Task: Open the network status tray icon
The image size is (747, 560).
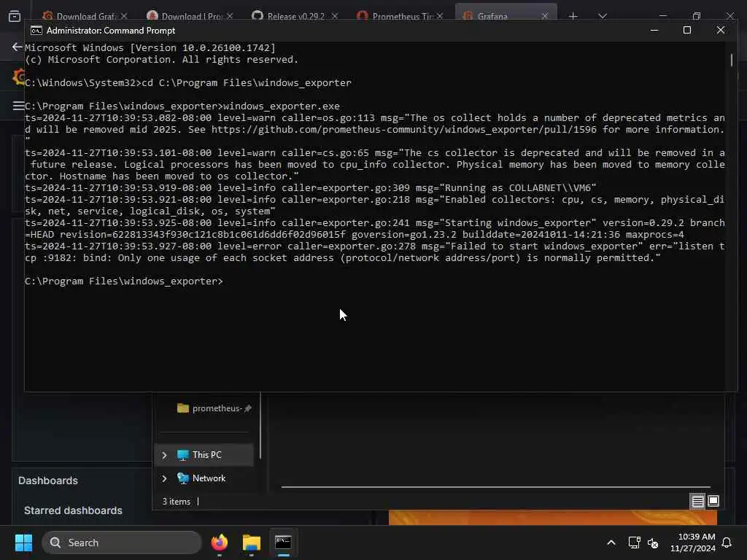Action: click(x=634, y=542)
